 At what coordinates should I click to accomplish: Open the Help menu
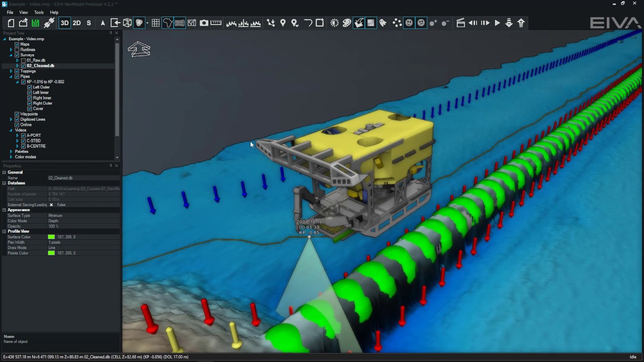point(54,12)
